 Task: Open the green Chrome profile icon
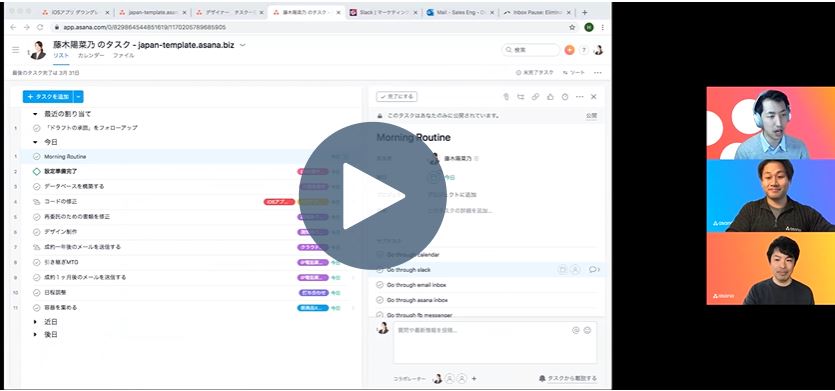coord(588,27)
